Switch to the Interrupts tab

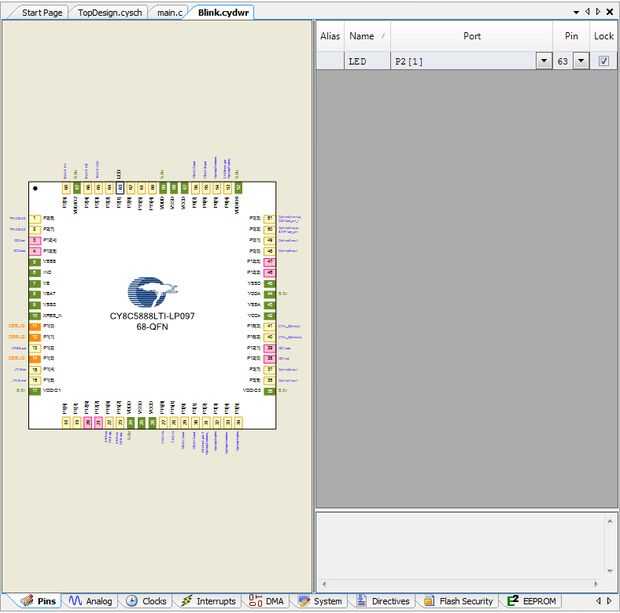[x=208, y=601]
